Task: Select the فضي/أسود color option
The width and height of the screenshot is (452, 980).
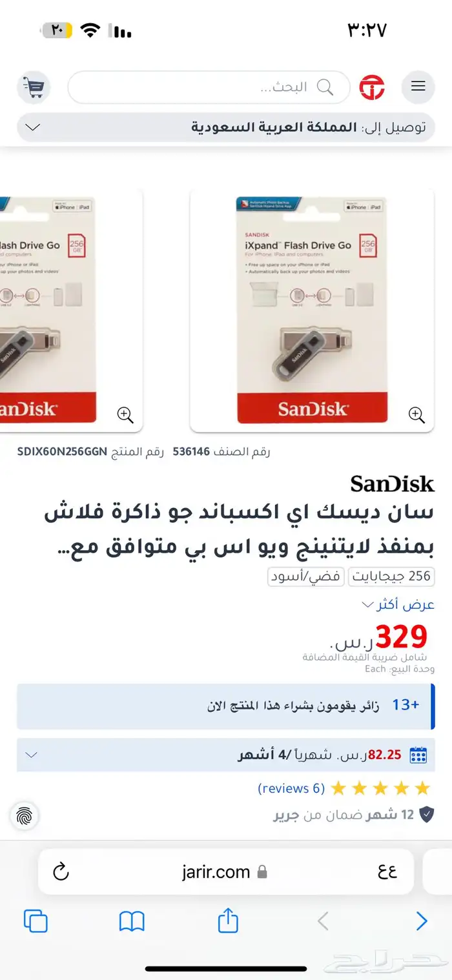Action: (x=306, y=577)
